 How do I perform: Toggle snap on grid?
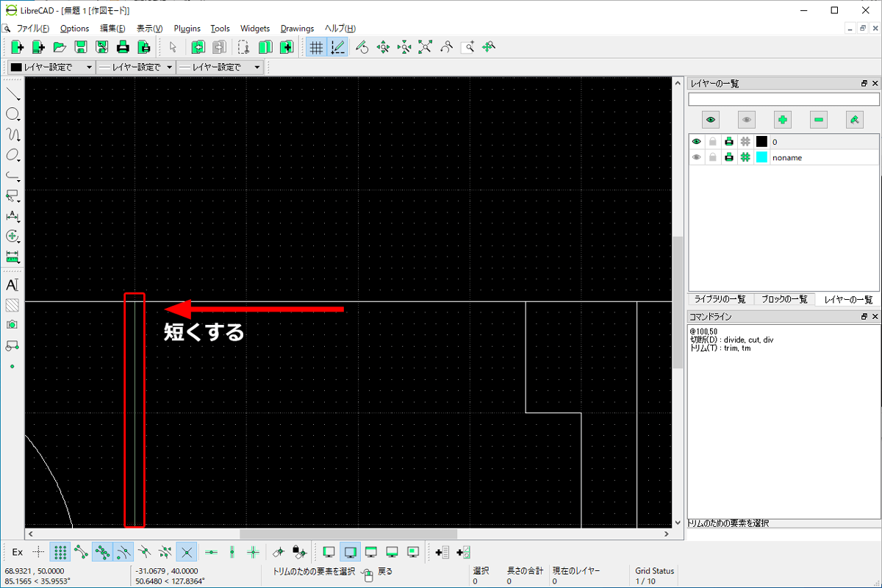pyautogui.click(x=61, y=551)
